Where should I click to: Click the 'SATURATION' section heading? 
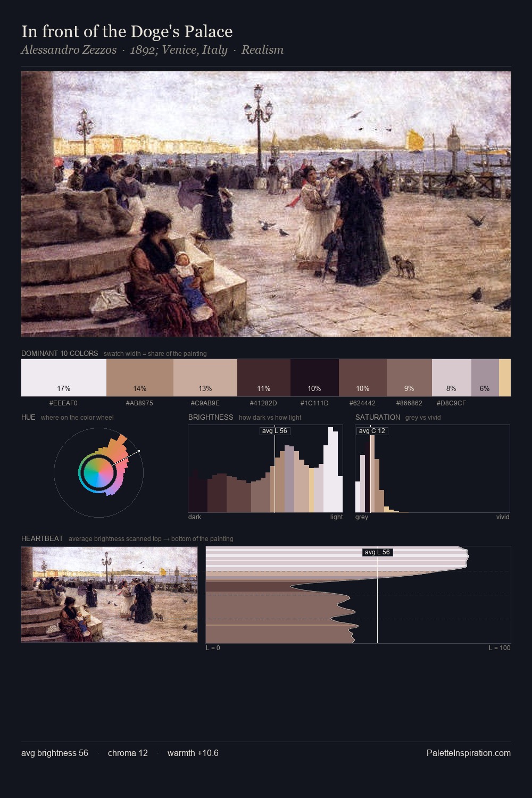[x=378, y=417]
